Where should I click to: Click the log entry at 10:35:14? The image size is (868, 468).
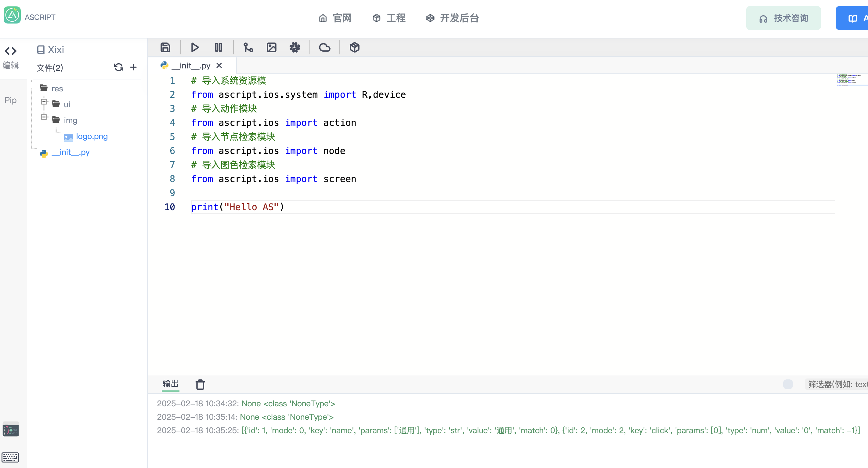245,417
